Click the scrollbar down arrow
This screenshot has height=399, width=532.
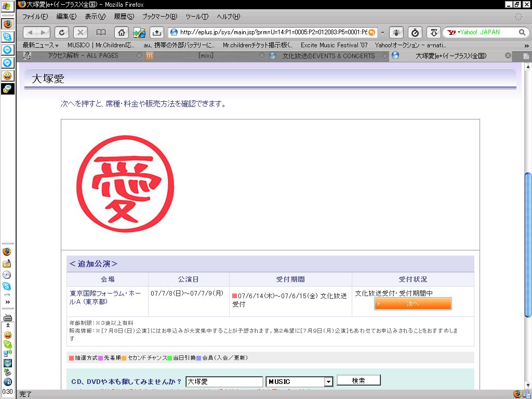click(x=528, y=385)
